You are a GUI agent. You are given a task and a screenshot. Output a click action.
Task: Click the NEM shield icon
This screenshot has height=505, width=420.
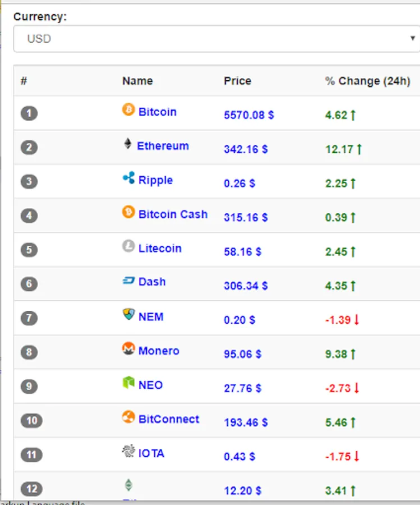point(129,314)
